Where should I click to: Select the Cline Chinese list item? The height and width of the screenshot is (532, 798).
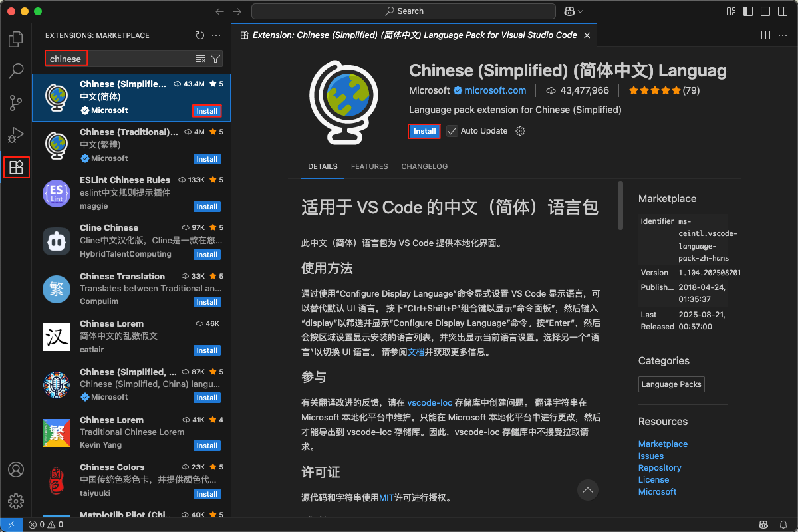click(x=132, y=241)
